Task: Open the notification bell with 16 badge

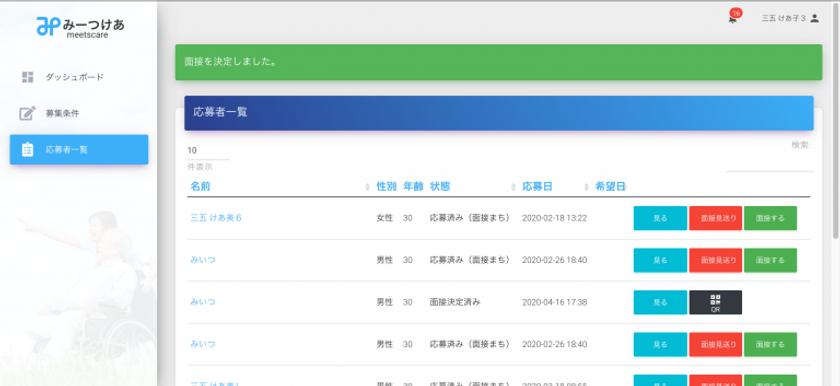Action: pos(733,19)
